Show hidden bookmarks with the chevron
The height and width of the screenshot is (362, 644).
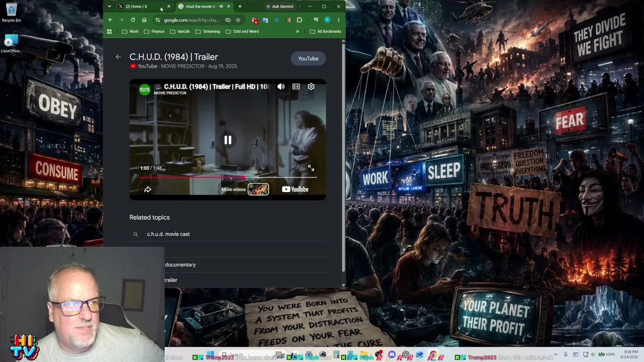point(297,31)
